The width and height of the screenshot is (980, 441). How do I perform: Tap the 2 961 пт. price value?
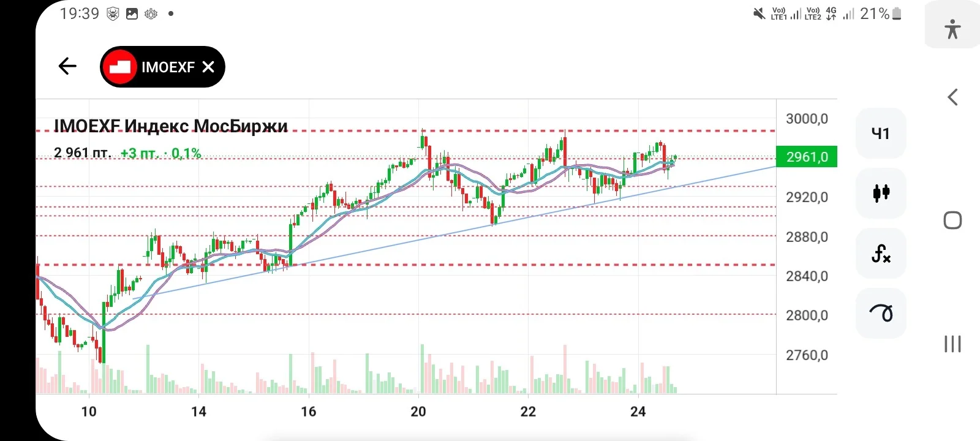click(x=83, y=153)
